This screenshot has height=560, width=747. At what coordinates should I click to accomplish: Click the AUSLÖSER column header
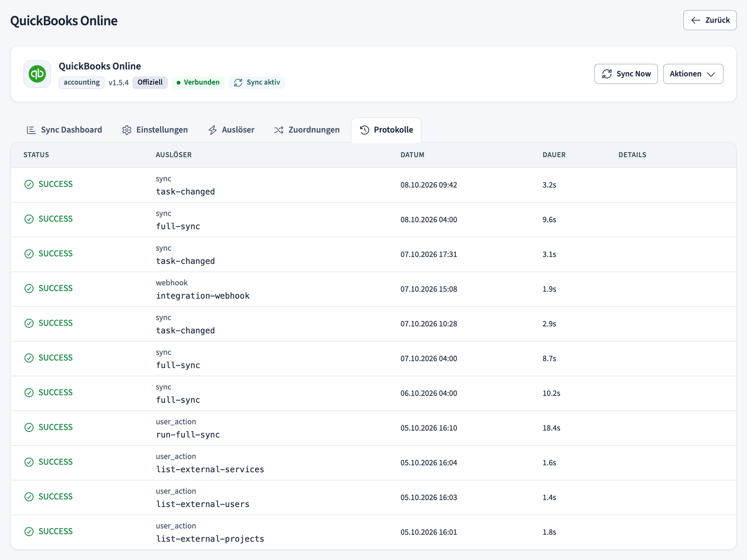point(174,155)
